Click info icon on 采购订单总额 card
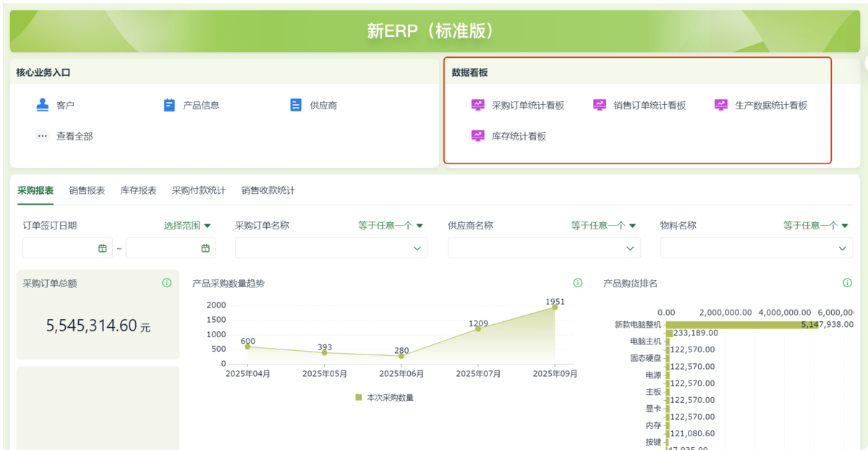Screen dimensions: 868x450 tap(167, 283)
